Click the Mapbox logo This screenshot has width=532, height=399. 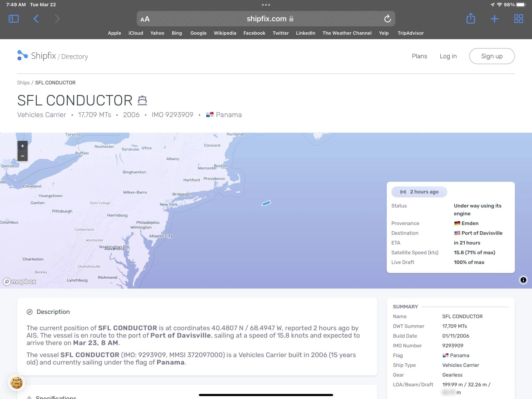[x=20, y=281]
